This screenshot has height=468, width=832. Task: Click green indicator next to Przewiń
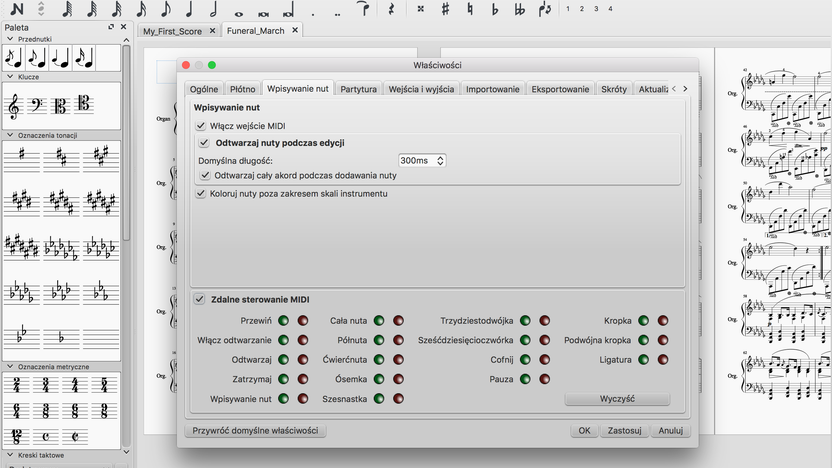pos(283,320)
